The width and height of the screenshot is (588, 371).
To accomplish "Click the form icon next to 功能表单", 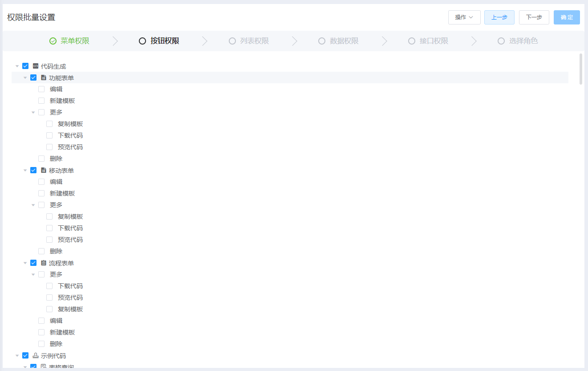I will click(44, 77).
